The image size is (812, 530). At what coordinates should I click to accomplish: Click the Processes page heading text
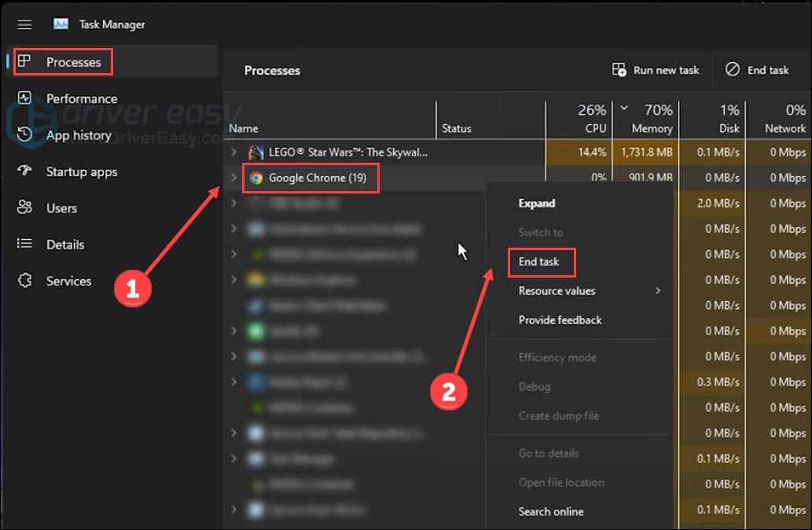[272, 71]
